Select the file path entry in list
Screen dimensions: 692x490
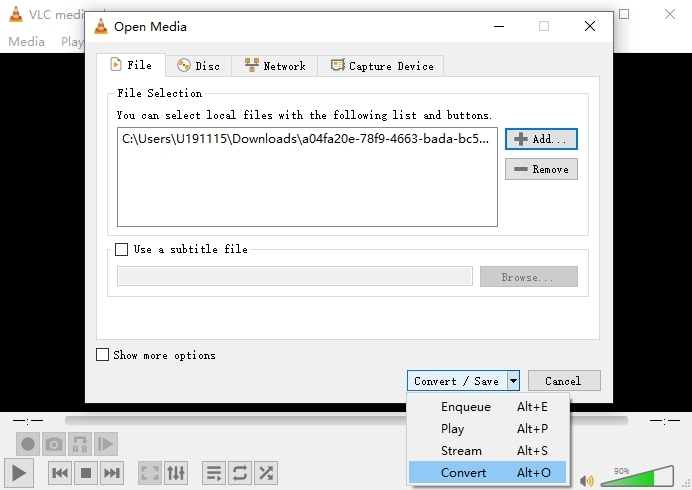[x=305, y=139]
